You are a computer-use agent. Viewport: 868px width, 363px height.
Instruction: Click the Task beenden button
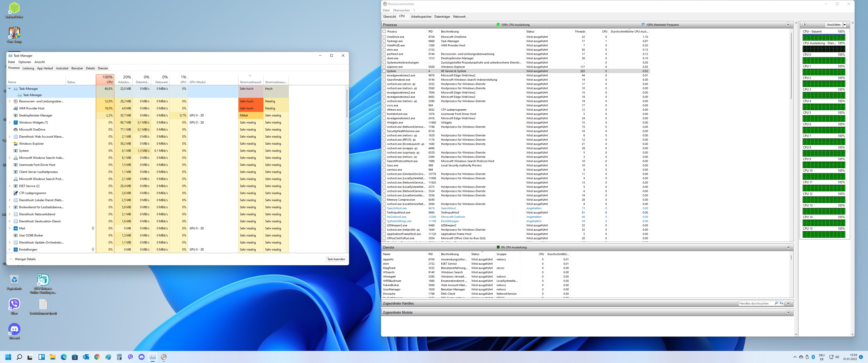coord(336,259)
